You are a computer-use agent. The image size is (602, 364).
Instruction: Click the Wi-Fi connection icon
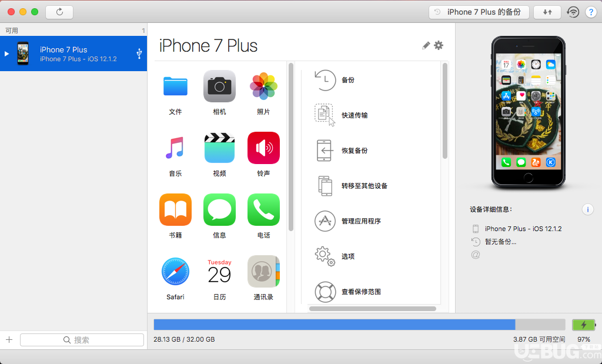click(x=573, y=12)
